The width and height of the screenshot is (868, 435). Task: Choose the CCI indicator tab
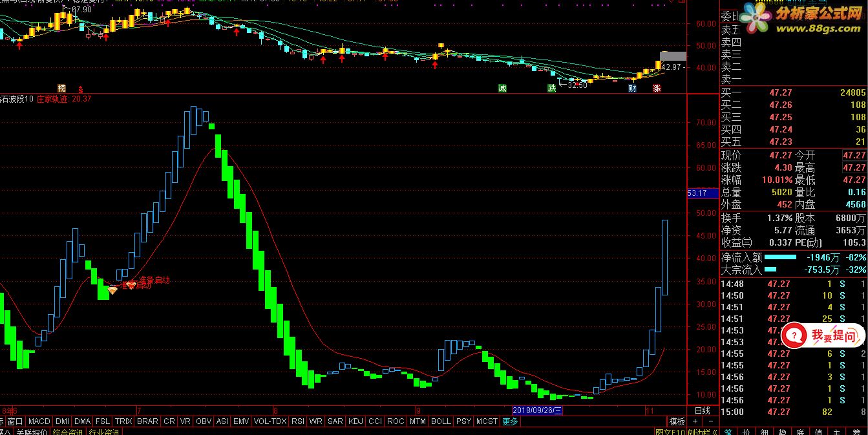[376, 421]
